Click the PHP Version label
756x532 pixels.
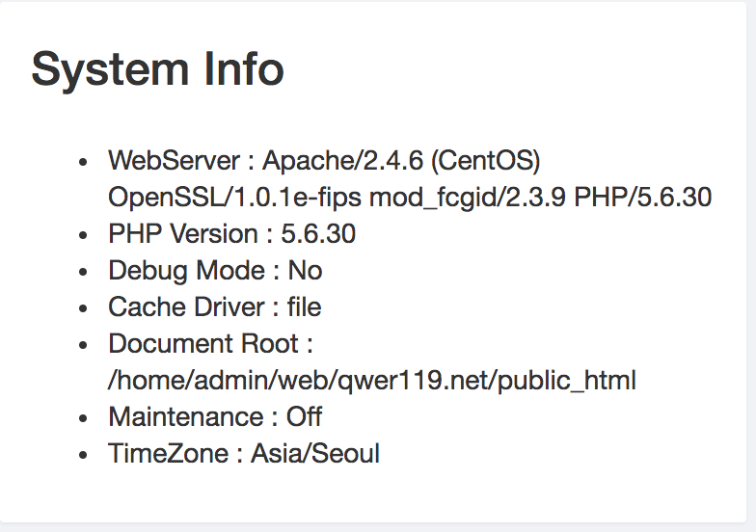tap(183, 234)
